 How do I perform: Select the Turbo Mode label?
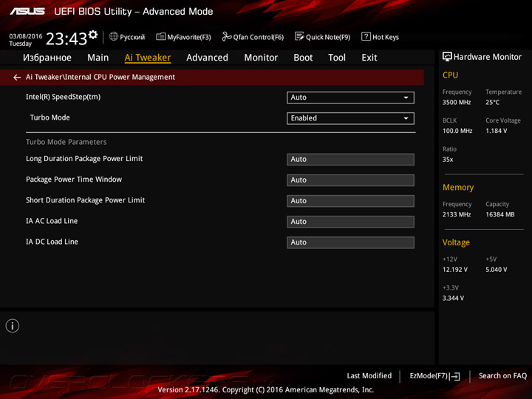click(50, 117)
